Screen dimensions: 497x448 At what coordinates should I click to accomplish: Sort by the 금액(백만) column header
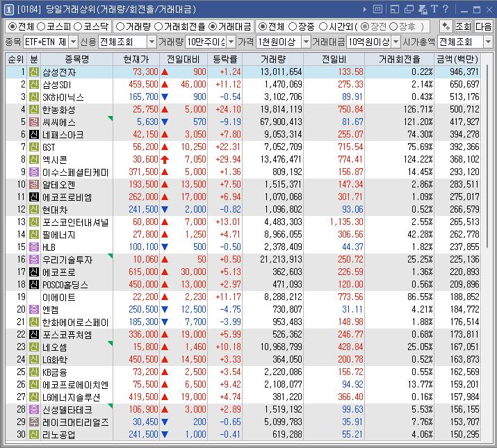(x=457, y=59)
